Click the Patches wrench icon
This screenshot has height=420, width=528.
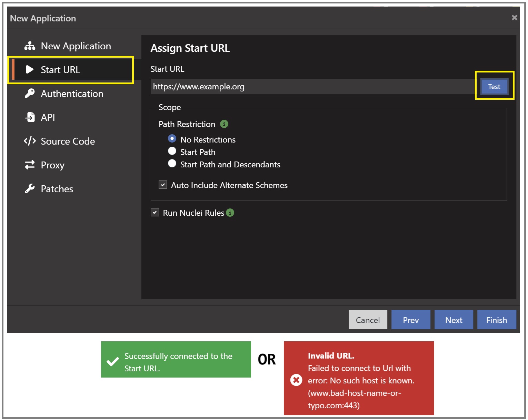tap(30, 189)
